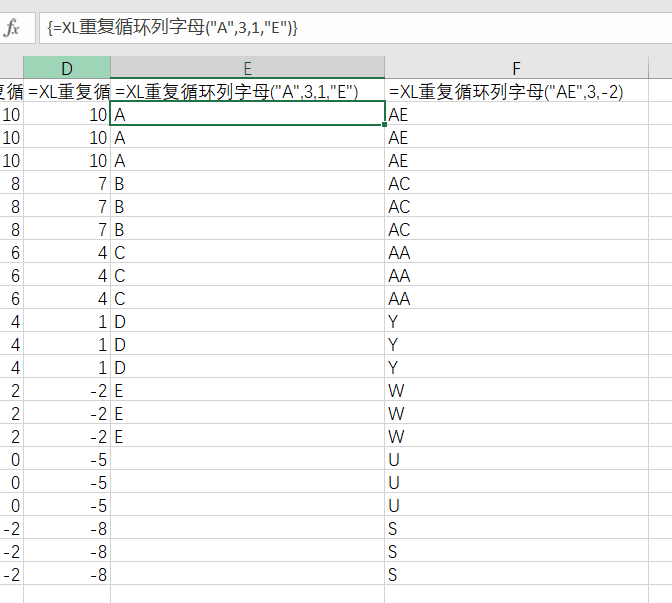Select the last AC cell in column F
The width and height of the screenshot is (672, 603).
[516, 229]
